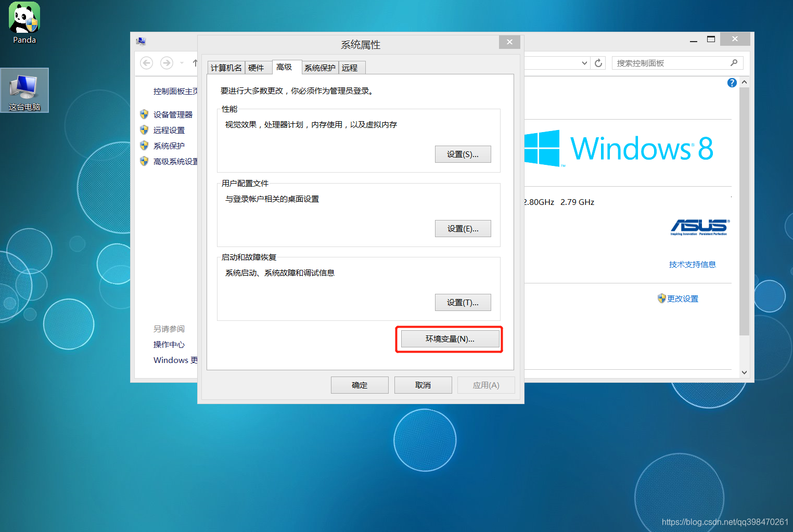Click the greyed 应用(A) button
This screenshot has height=532, width=793.
click(486, 385)
